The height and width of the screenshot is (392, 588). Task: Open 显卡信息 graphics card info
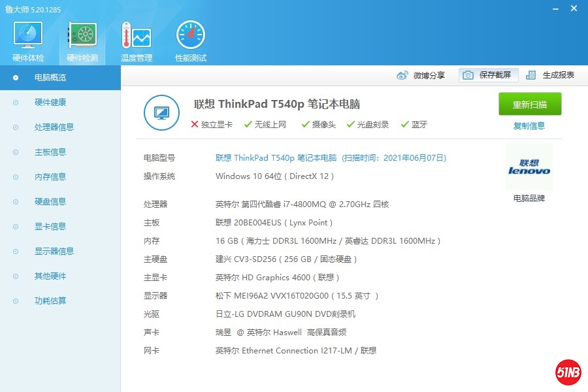pyautogui.click(x=50, y=227)
